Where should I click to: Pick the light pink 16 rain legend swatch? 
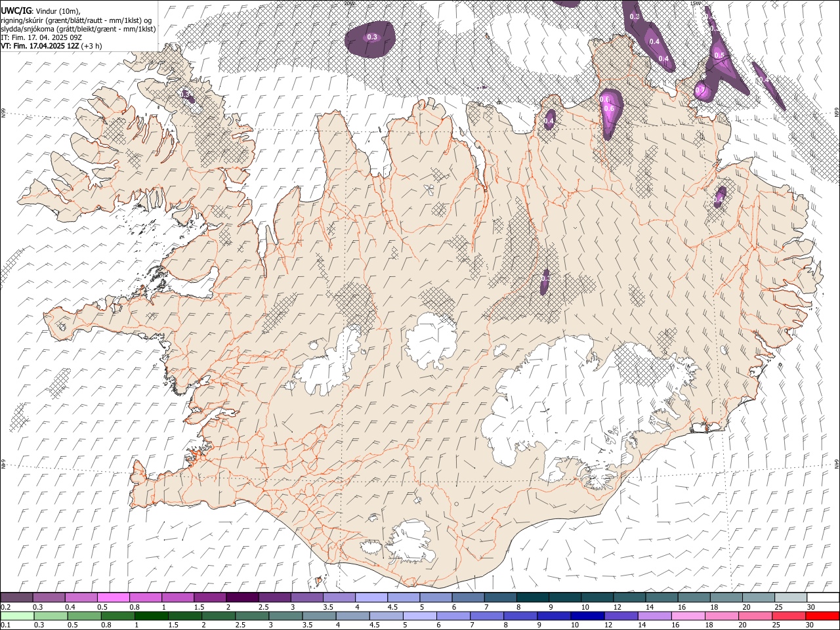click(688, 616)
